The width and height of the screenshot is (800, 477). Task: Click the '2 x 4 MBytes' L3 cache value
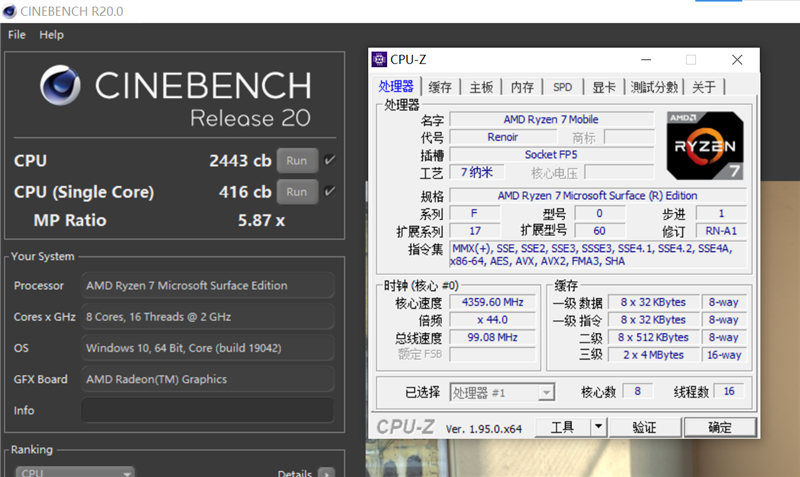coord(653,355)
